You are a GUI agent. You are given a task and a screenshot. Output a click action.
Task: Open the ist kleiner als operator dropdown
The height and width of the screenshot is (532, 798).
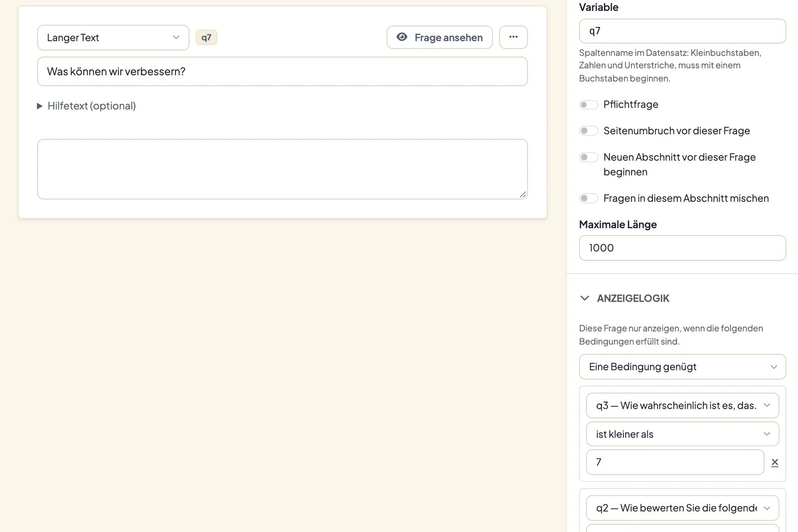click(682, 434)
